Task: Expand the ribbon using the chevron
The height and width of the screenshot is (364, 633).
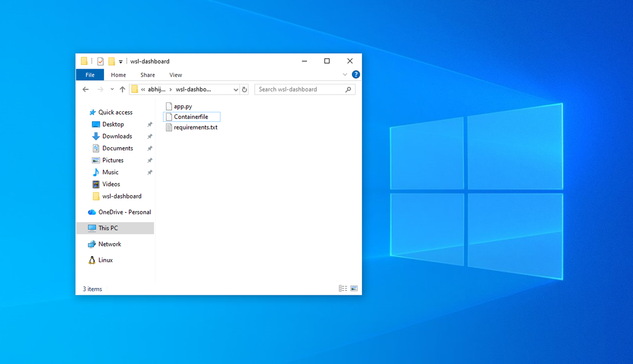Action: tap(345, 75)
